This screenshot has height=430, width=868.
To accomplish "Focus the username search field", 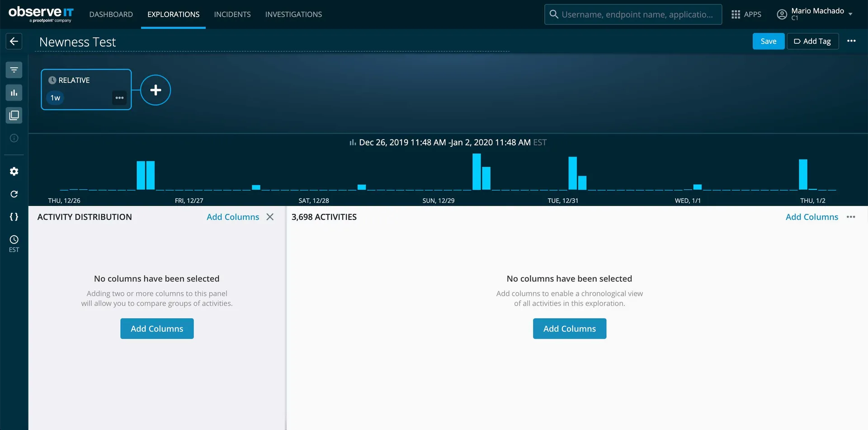I will [x=637, y=14].
